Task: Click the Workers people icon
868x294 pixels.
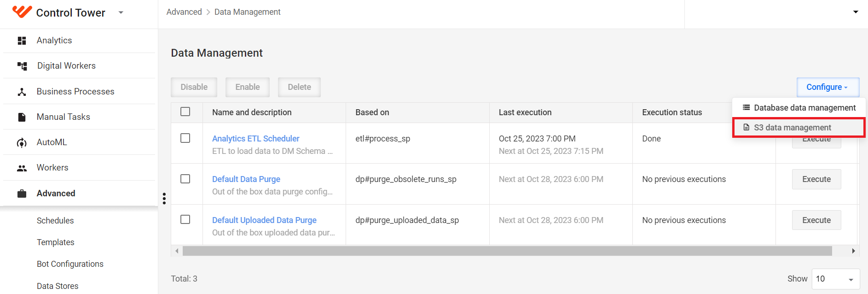Action: 22,168
